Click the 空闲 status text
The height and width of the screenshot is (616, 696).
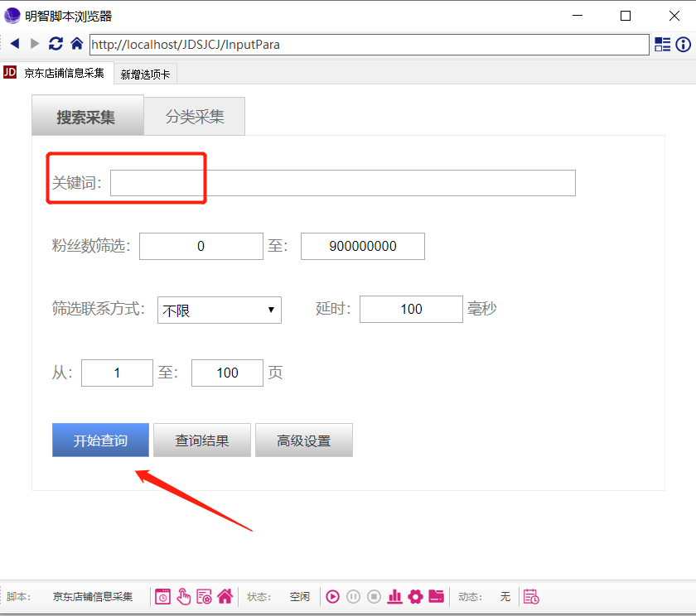coord(300,597)
